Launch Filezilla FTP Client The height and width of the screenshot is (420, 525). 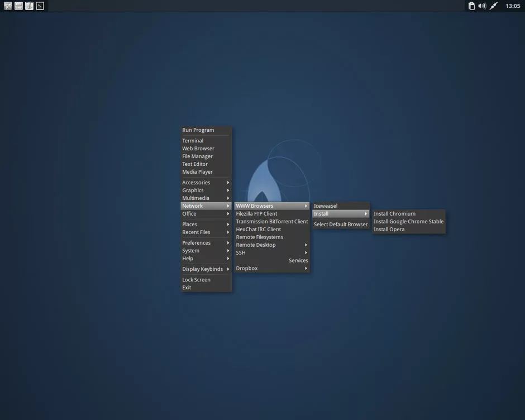point(272,214)
